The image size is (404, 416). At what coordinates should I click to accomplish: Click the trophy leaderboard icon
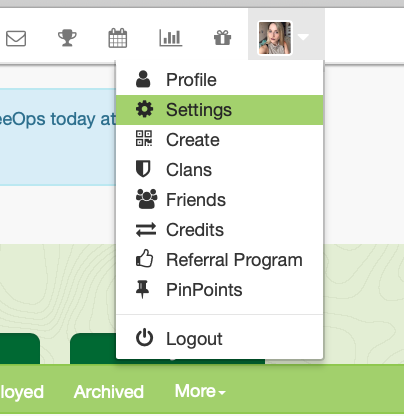[x=67, y=38]
